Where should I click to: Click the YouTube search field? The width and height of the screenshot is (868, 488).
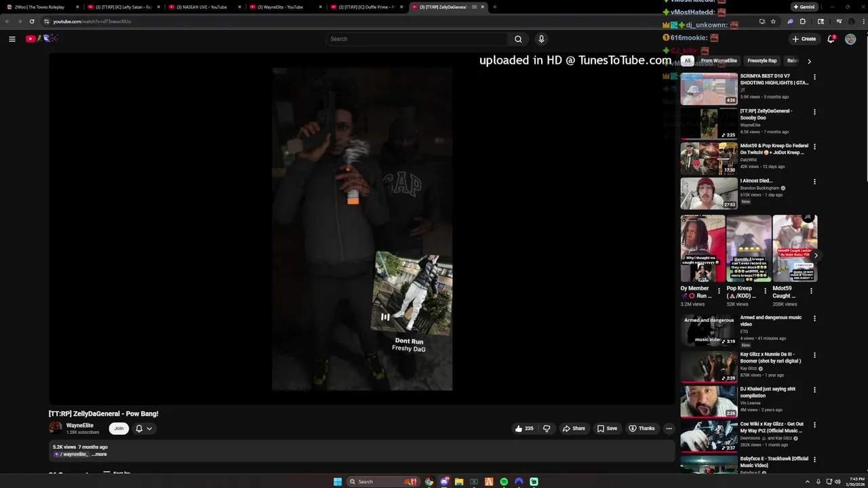(416, 39)
